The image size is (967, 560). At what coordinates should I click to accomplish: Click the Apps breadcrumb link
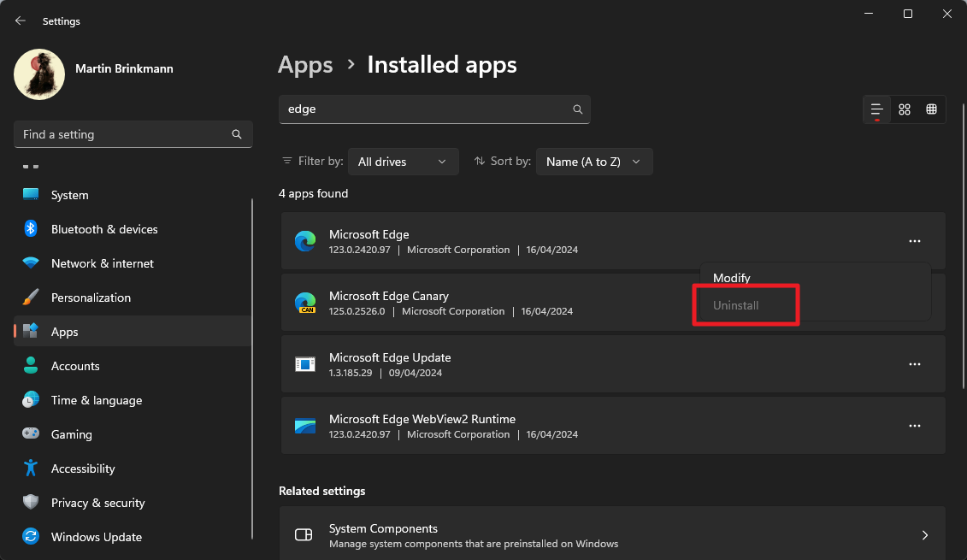pos(305,65)
